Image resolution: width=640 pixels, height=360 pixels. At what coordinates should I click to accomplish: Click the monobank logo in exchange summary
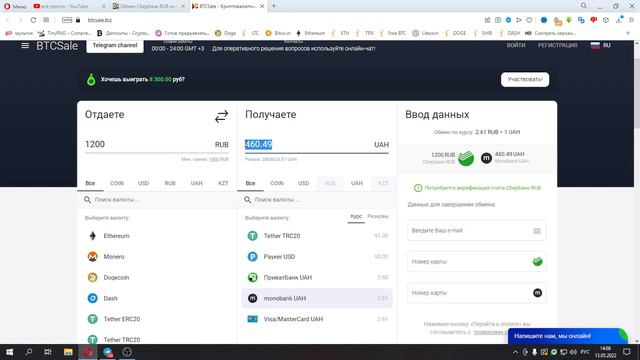point(486,158)
